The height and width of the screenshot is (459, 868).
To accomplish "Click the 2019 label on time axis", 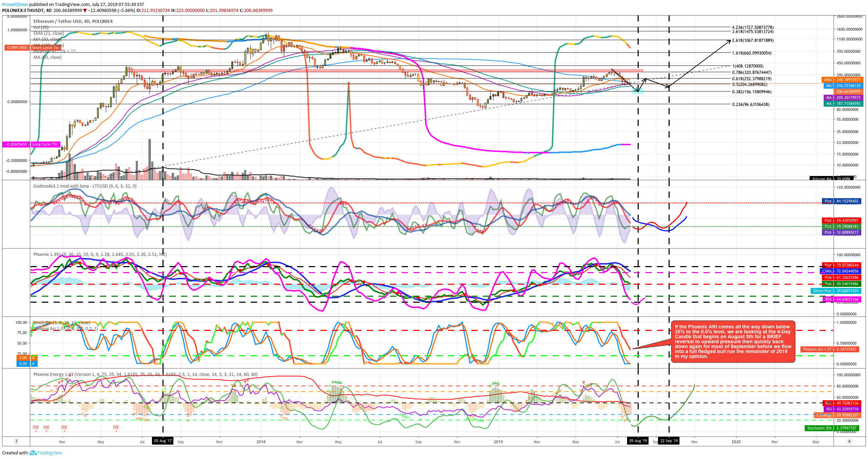I will click(x=498, y=442).
